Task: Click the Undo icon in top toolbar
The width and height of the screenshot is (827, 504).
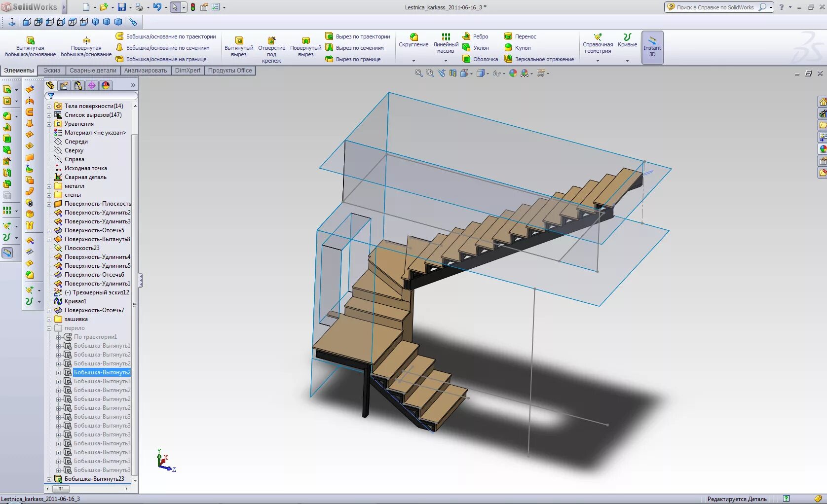Action: (x=157, y=7)
